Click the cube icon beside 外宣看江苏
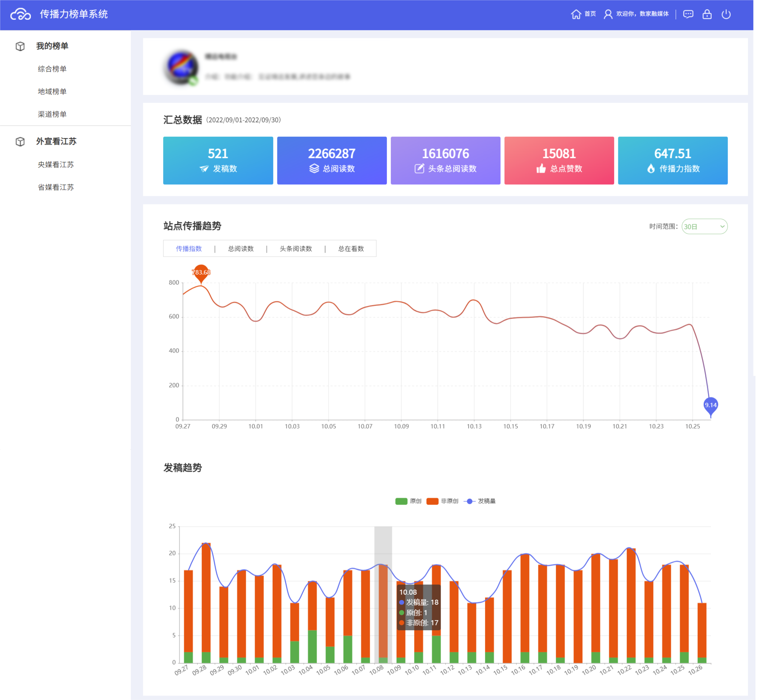The width and height of the screenshot is (768, 700). point(20,141)
